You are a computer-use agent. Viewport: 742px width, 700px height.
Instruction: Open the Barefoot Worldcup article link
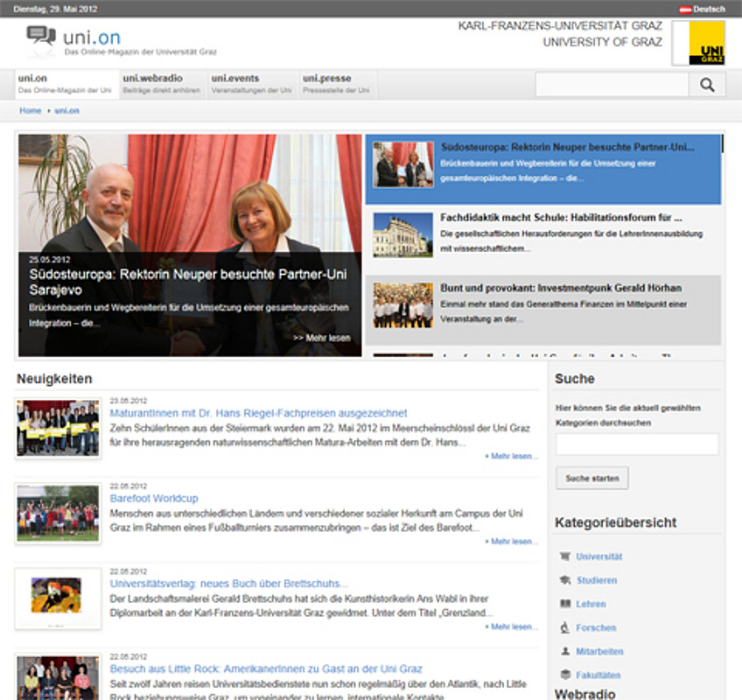click(154, 498)
